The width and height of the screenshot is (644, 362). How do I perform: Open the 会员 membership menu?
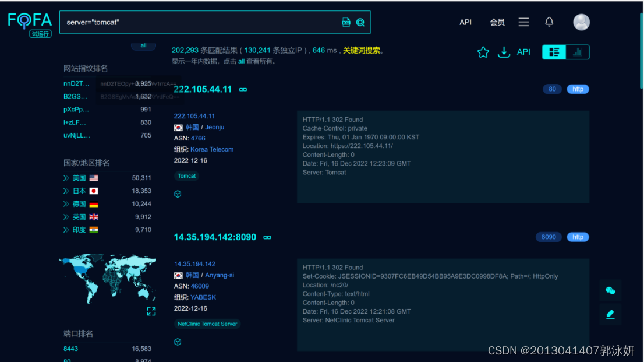coord(497,22)
